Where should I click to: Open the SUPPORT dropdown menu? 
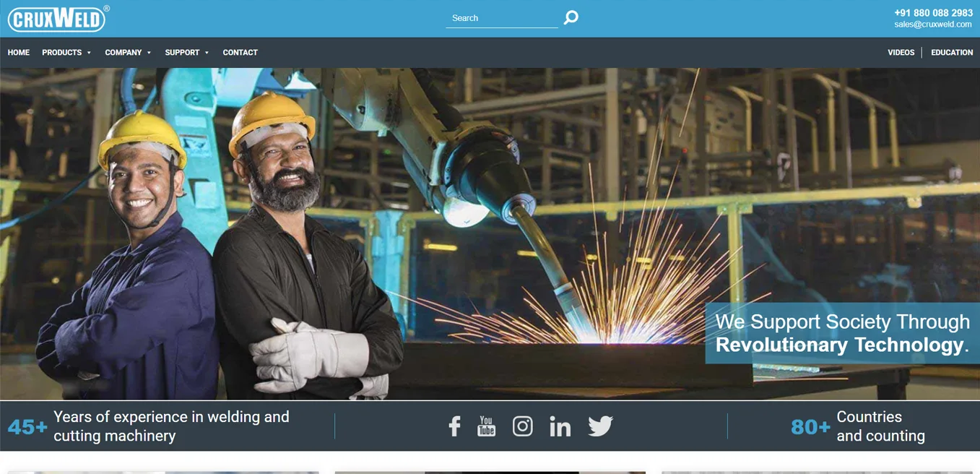[186, 53]
